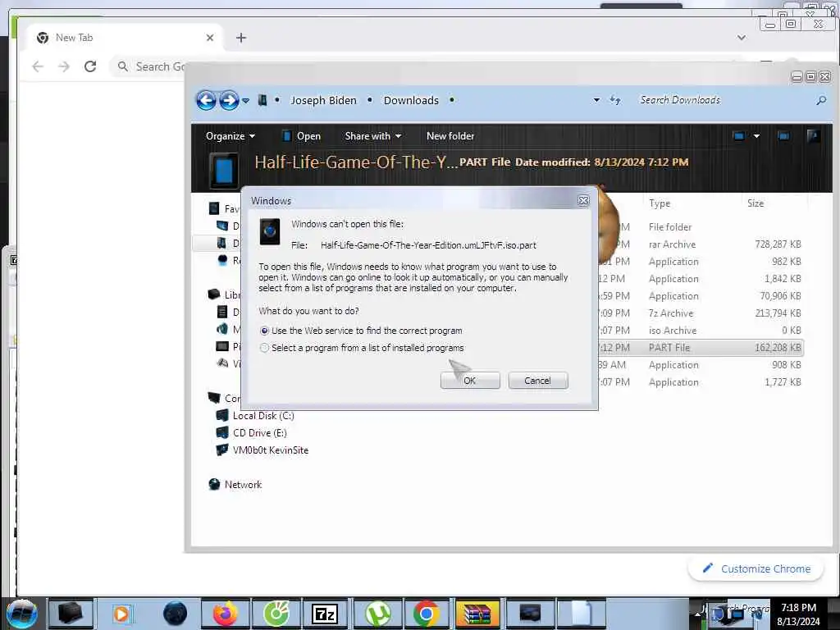
Task: Open the Share with dropdown
Action: [373, 136]
